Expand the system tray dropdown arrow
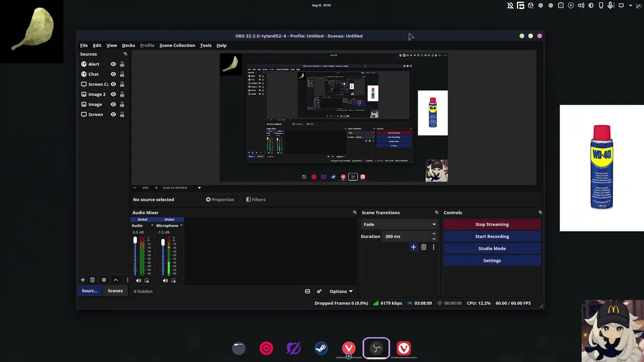The height and width of the screenshot is (362, 644). coord(631,6)
